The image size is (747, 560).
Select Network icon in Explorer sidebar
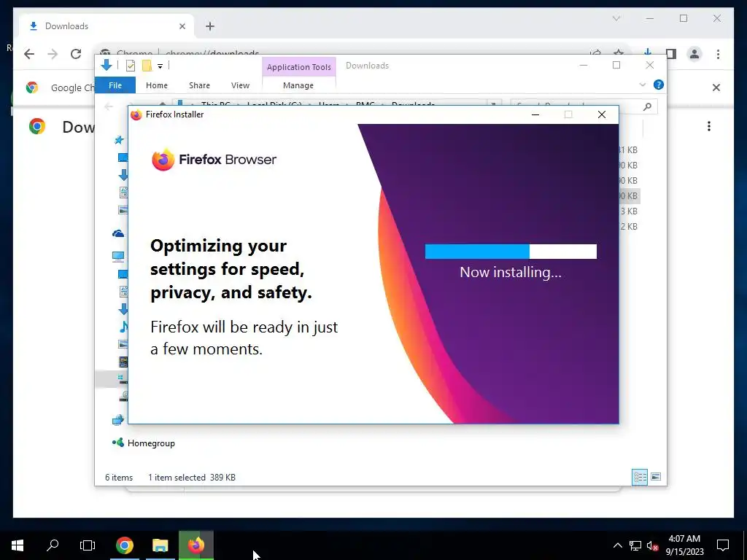(118, 420)
